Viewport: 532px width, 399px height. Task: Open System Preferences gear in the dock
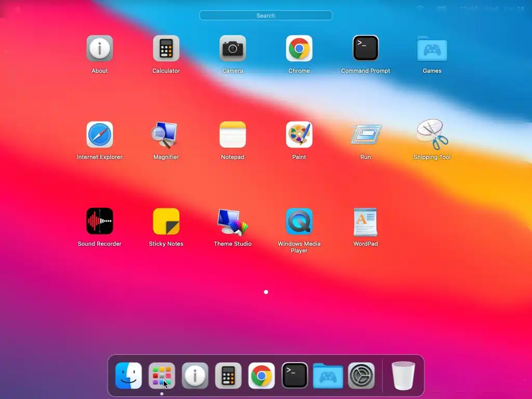362,376
